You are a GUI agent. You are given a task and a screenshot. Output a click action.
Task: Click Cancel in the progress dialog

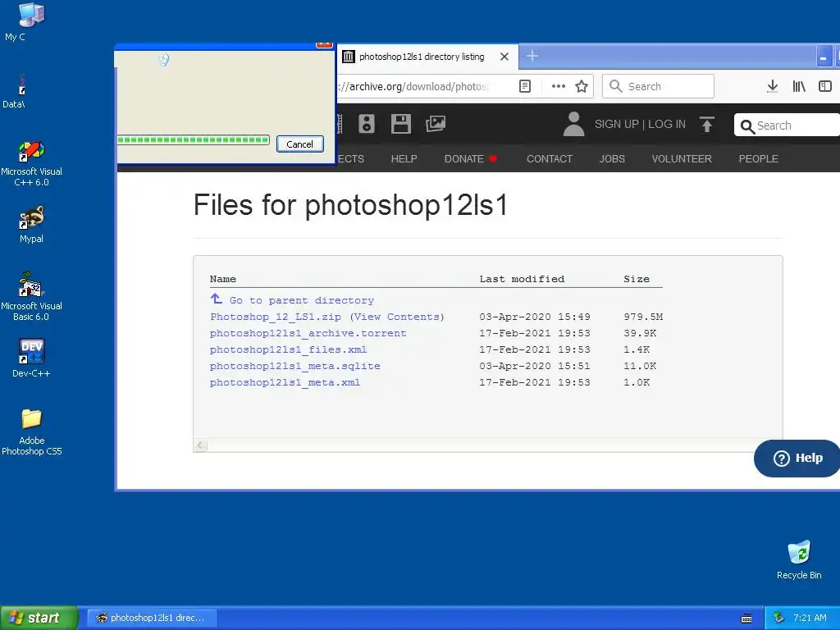(x=300, y=144)
